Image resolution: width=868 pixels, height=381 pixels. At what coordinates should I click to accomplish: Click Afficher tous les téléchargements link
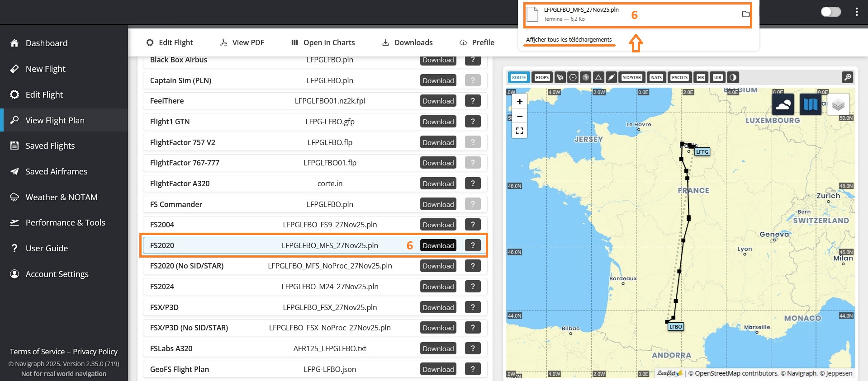(x=569, y=40)
